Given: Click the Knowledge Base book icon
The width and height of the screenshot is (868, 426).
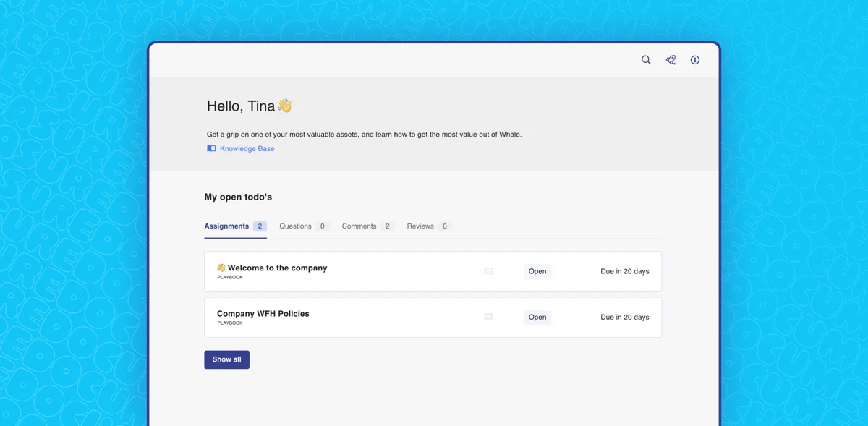Looking at the screenshot, I should point(210,148).
